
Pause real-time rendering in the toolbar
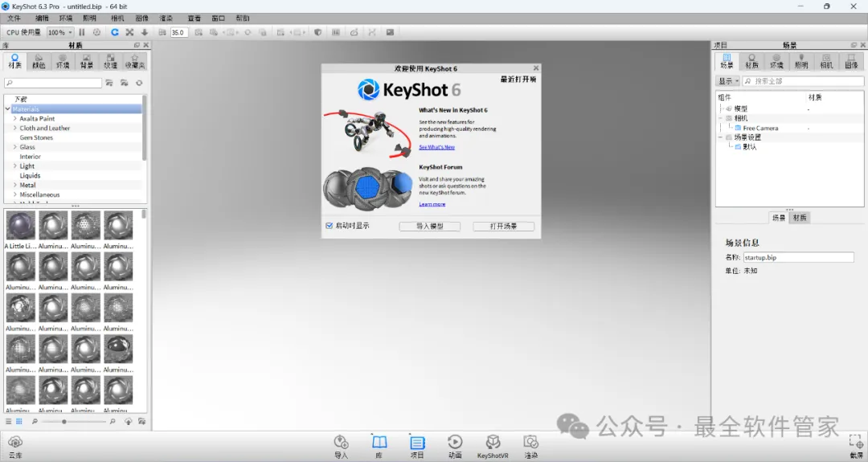click(x=82, y=32)
